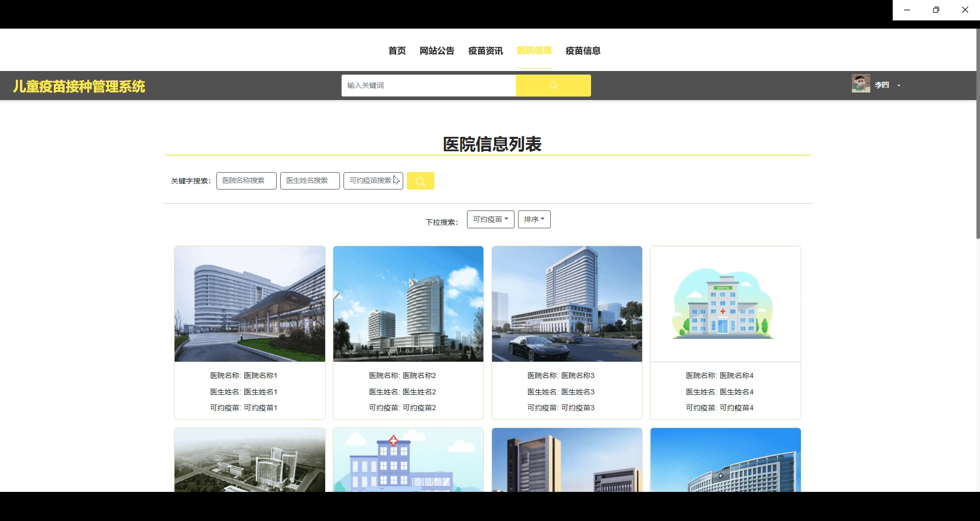This screenshot has width=980, height=521.
Task: Click the 医院信息列表 page heading
Action: click(492, 144)
